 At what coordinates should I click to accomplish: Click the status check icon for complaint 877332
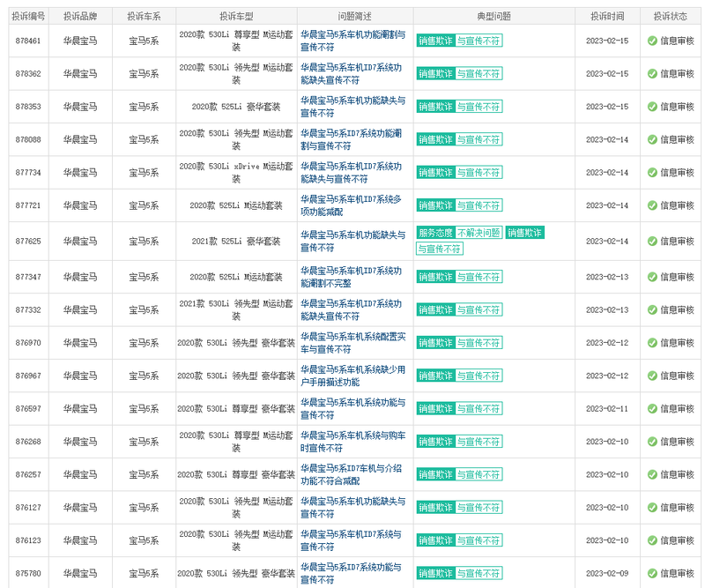[652, 310]
